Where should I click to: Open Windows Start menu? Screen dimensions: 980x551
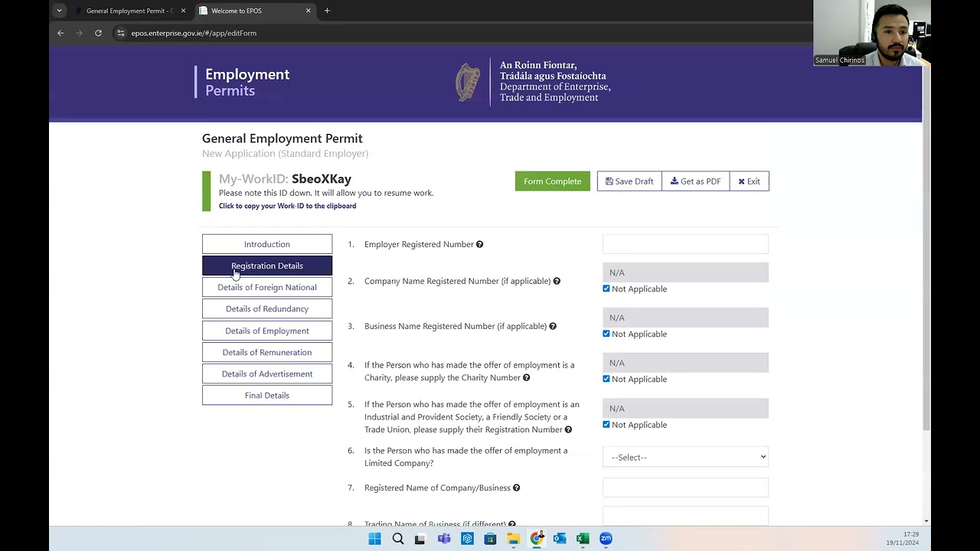pos(374,539)
